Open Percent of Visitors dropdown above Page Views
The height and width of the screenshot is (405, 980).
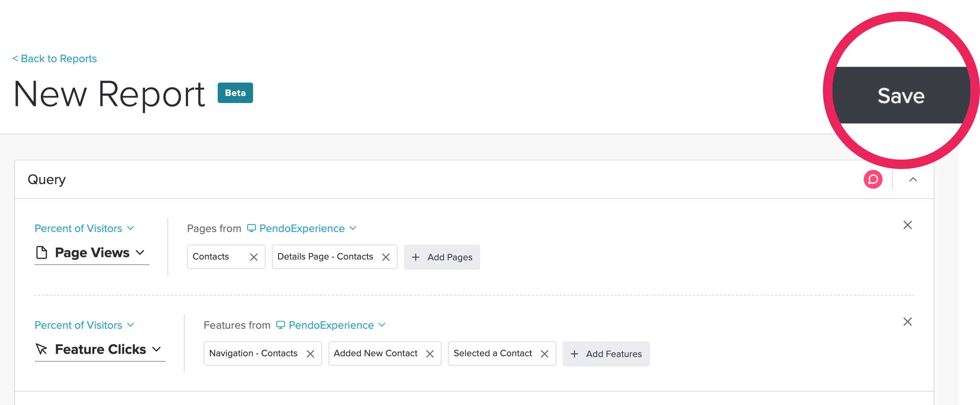point(84,228)
